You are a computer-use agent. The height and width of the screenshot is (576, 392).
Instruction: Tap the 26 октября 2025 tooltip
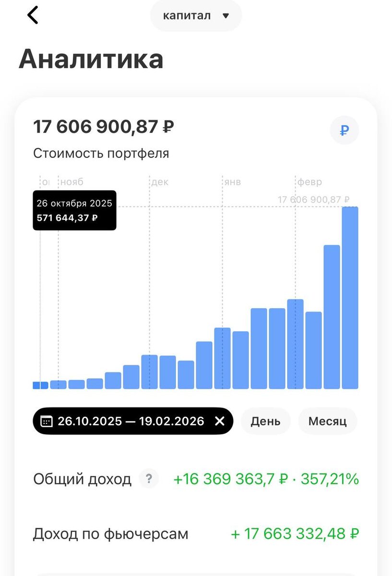(x=74, y=210)
